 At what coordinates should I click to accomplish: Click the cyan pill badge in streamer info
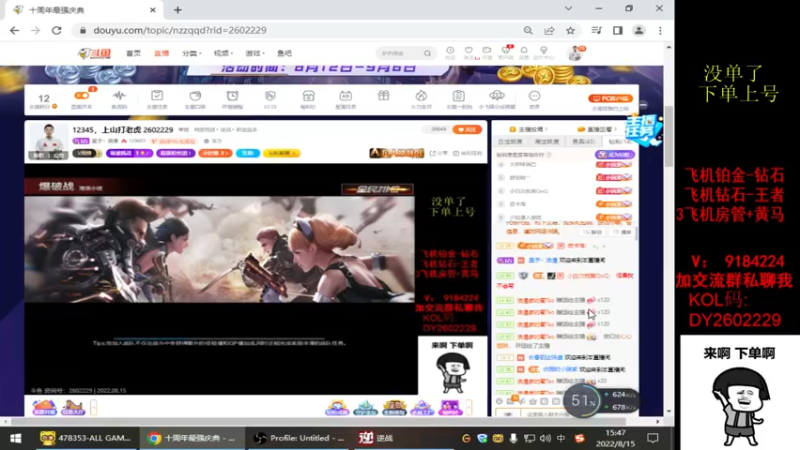(247, 153)
